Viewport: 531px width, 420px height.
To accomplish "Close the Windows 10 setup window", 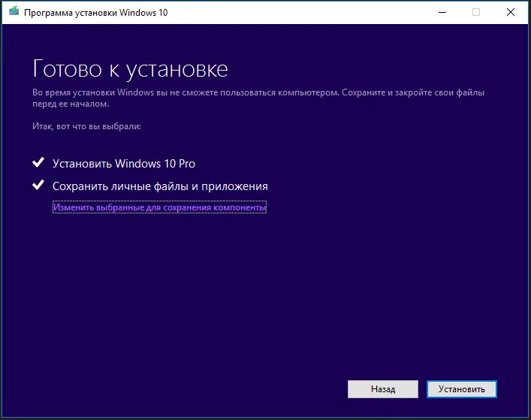I will [510, 13].
